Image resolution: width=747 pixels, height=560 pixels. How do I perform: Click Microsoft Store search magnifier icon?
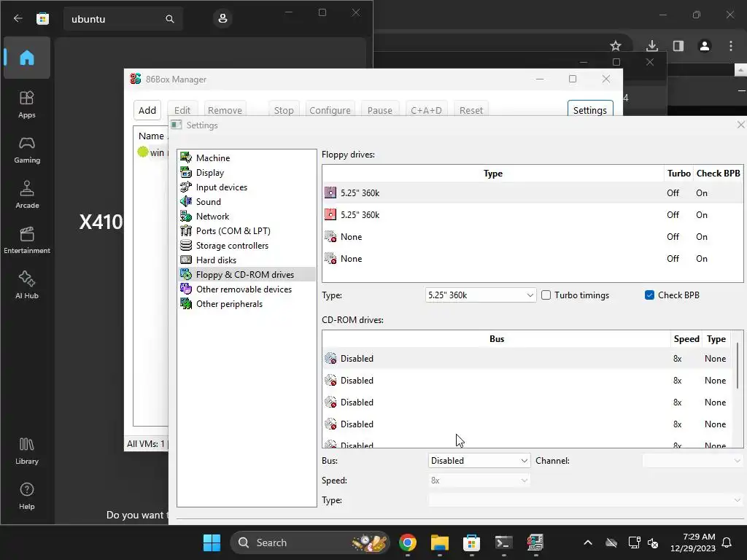click(169, 19)
